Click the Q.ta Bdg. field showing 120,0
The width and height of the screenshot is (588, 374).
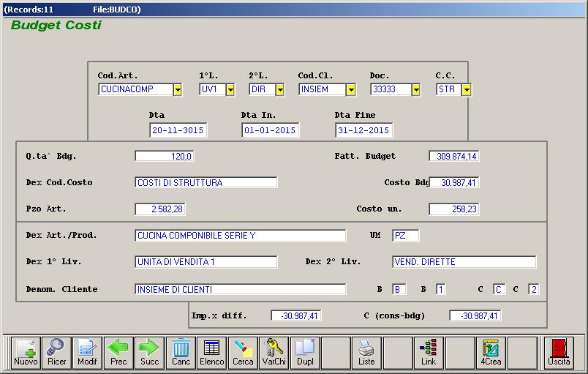165,156
